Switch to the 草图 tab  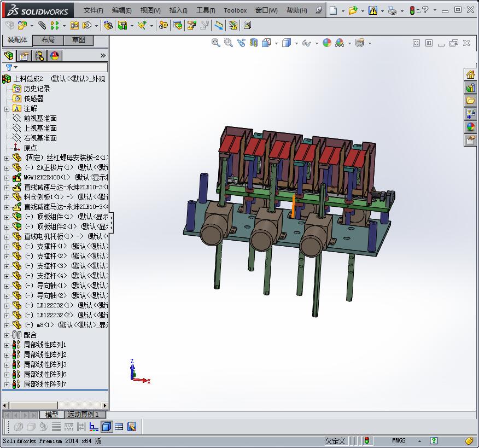click(x=79, y=40)
